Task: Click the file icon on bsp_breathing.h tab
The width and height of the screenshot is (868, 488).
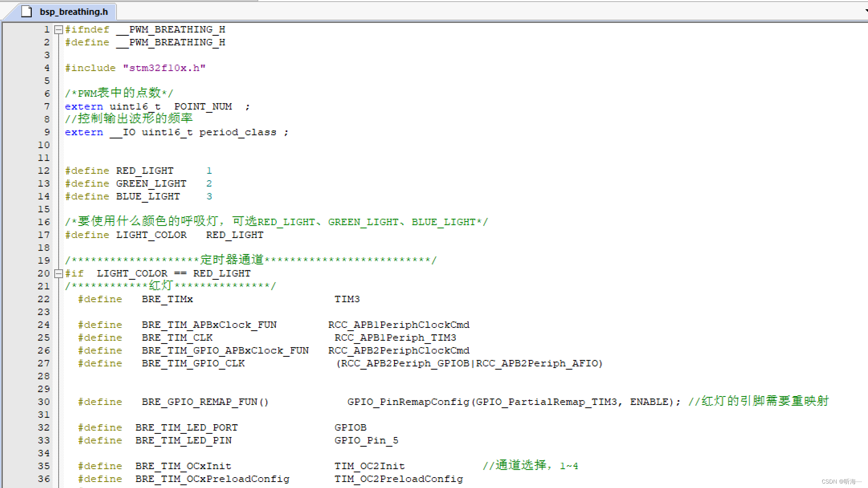Action: 27,12
